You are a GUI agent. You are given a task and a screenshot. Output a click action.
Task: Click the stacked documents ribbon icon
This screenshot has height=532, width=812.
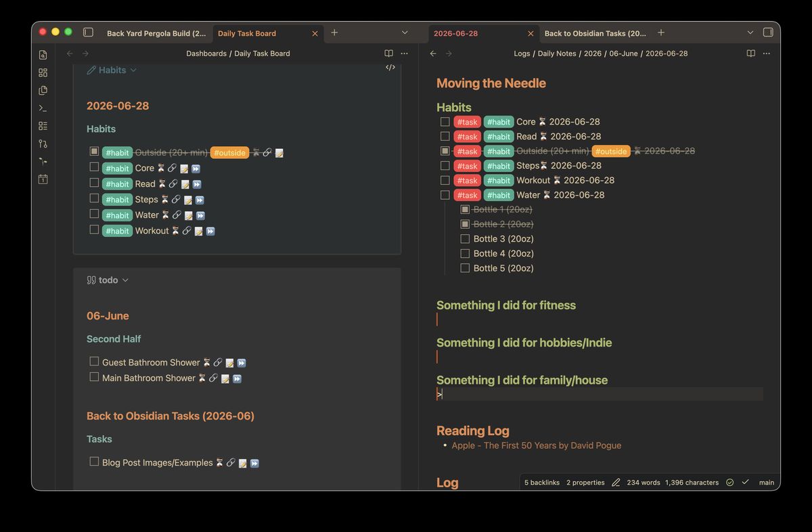coord(43,90)
